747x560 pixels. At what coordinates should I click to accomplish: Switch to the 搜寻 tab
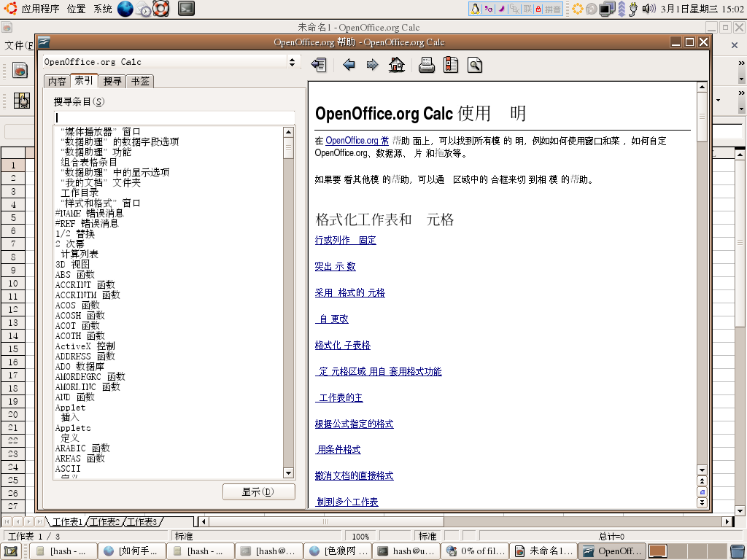click(112, 82)
